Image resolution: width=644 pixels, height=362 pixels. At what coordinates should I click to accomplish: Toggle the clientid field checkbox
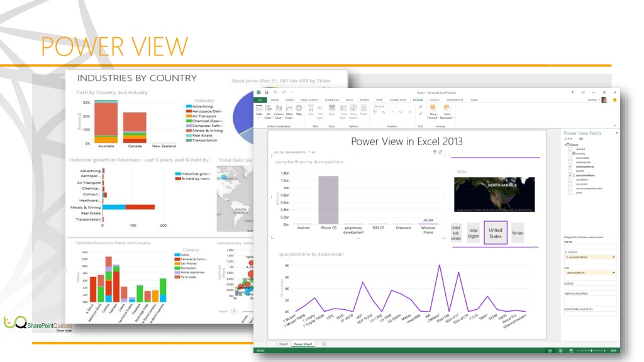click(x=570, y=150)
